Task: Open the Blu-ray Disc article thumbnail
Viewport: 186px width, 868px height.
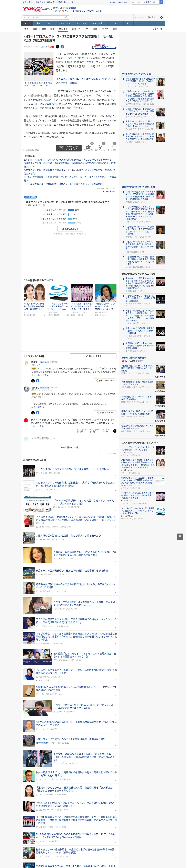Action: tap(58, 293)
